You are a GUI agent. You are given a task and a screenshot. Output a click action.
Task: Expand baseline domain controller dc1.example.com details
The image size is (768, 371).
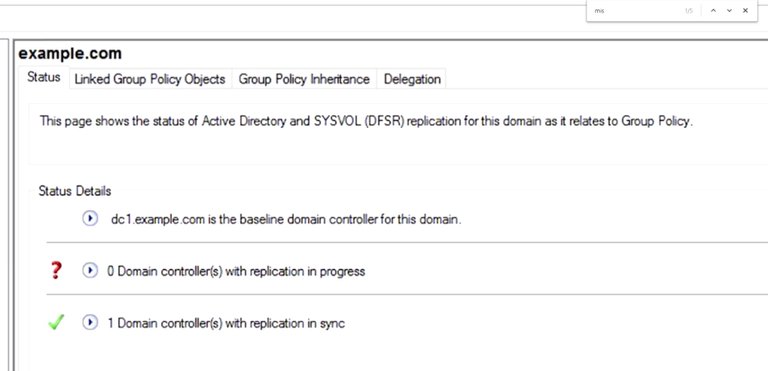(x=90, y=219)
